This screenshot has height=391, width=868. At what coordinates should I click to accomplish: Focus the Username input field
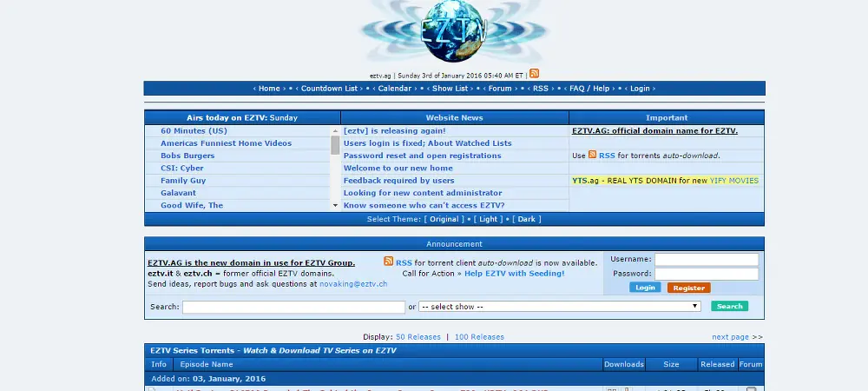point(707,259)
